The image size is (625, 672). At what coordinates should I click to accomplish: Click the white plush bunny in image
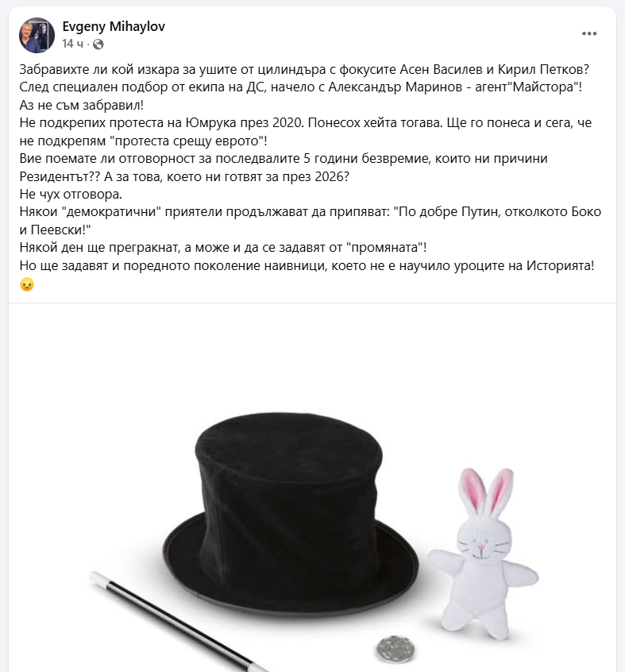pos(484,553)
